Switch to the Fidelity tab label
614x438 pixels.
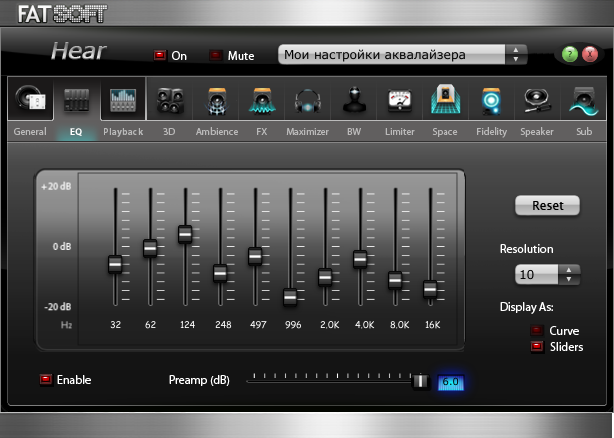pyautogui.click(x=491, y=132)
